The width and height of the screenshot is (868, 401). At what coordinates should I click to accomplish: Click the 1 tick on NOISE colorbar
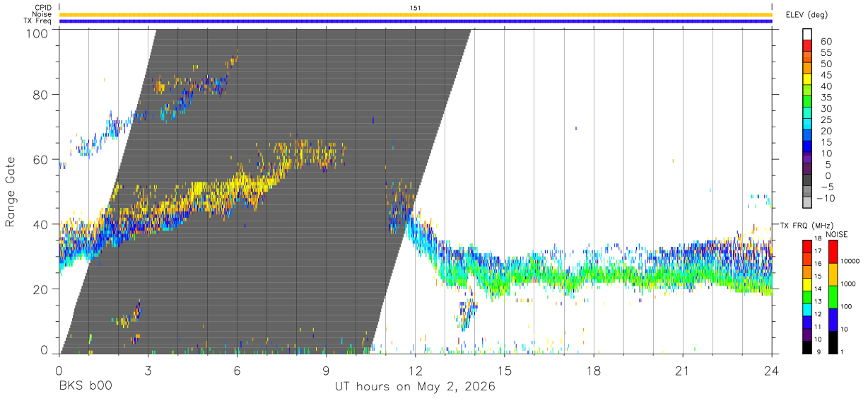click(841, 352)
